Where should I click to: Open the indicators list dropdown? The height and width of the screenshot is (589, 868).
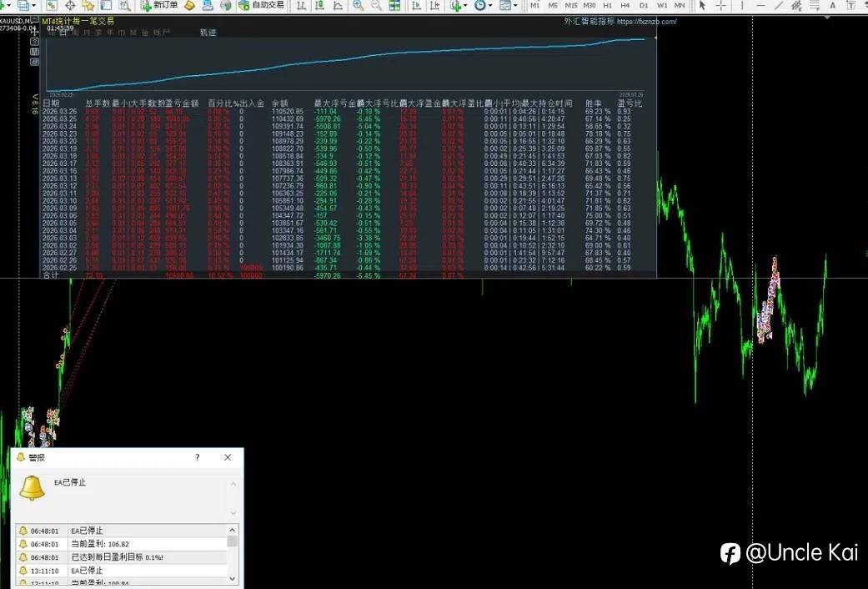point(459,6)
